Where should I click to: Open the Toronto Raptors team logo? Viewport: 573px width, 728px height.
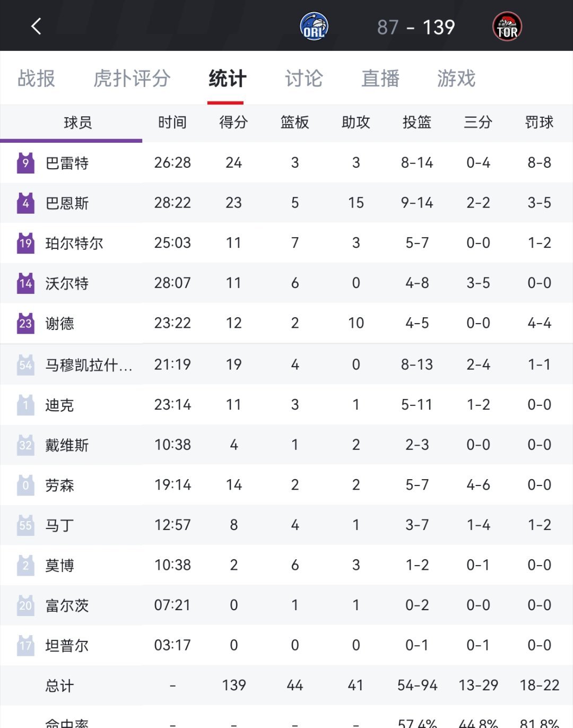coord(507,27)
